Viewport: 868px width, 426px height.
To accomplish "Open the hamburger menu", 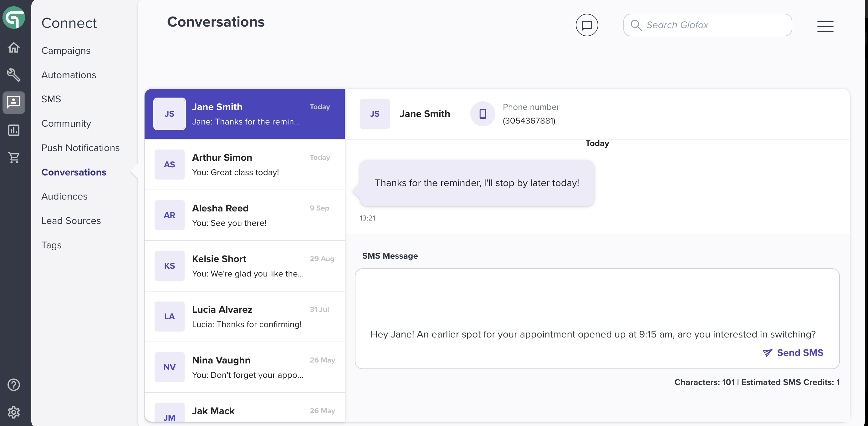I will point(825,26).
